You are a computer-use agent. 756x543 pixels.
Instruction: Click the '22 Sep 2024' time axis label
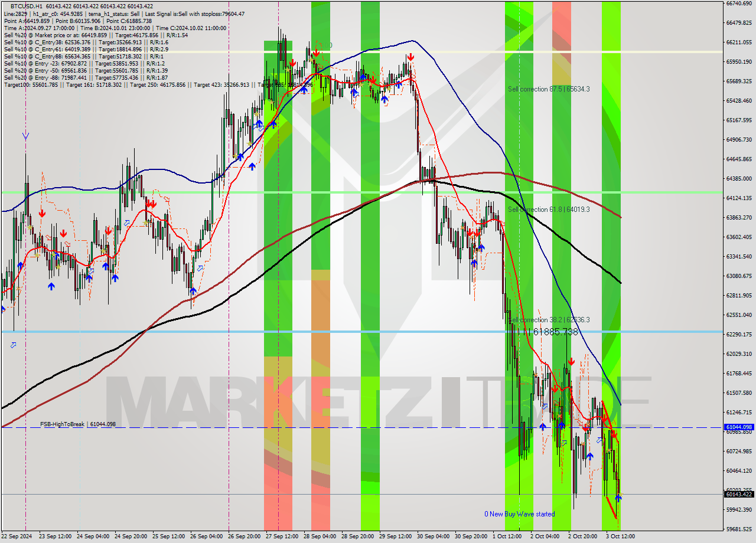[x=17, y=537]
